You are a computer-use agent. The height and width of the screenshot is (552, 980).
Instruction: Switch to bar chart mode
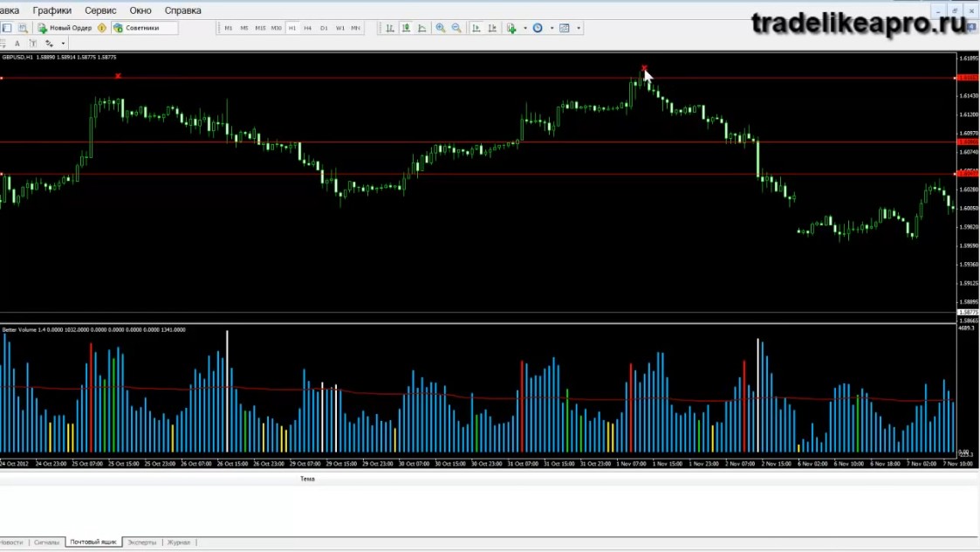pos(390,28)
